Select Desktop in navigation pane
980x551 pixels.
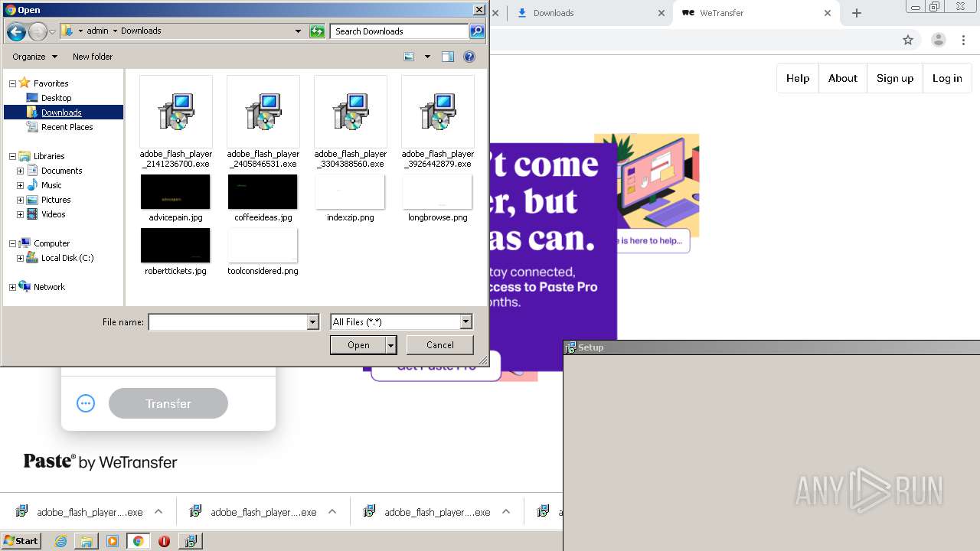click(x=56, y=98)
